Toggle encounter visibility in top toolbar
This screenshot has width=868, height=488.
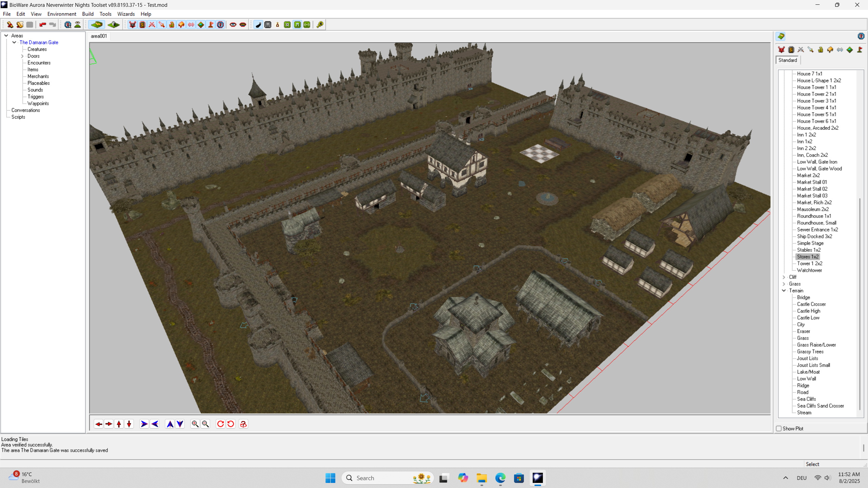tap(152, 24)
